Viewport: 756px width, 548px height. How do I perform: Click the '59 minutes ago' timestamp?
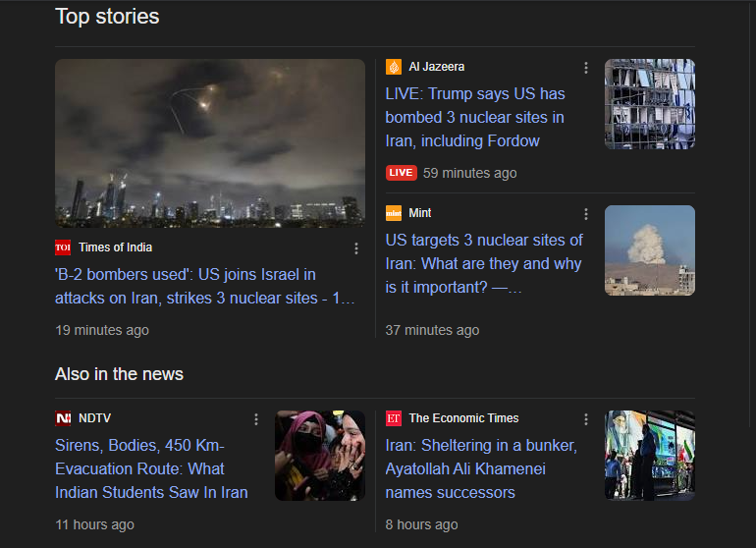470,173
